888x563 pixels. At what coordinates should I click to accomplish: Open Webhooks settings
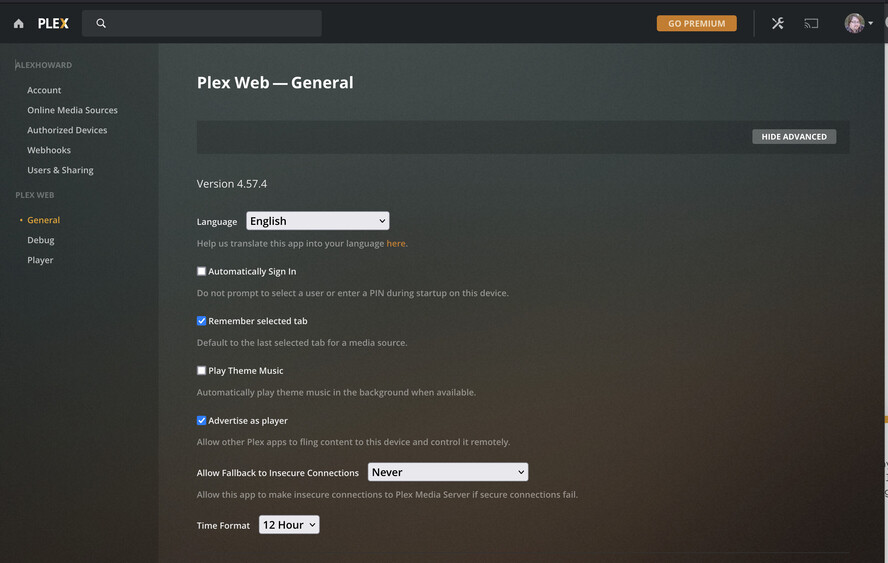[x=49, y=150]
